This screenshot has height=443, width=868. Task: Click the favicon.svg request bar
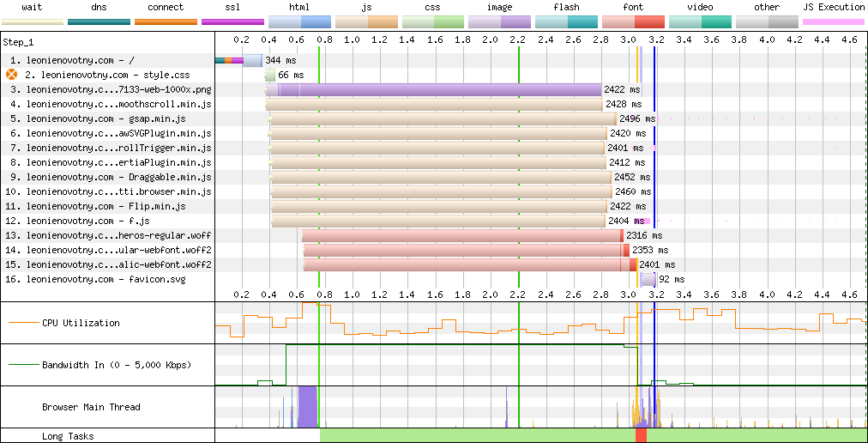648,279
